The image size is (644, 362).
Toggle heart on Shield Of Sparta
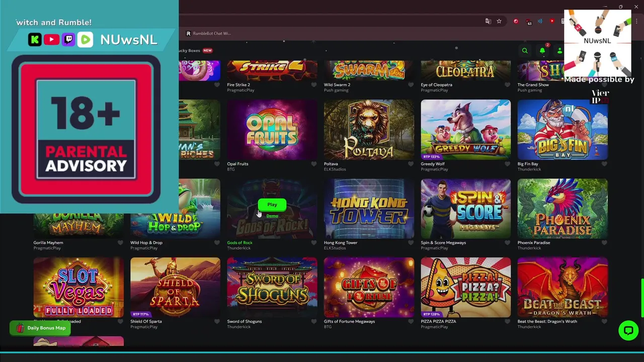pyautogui.click(x=217, y=322)
